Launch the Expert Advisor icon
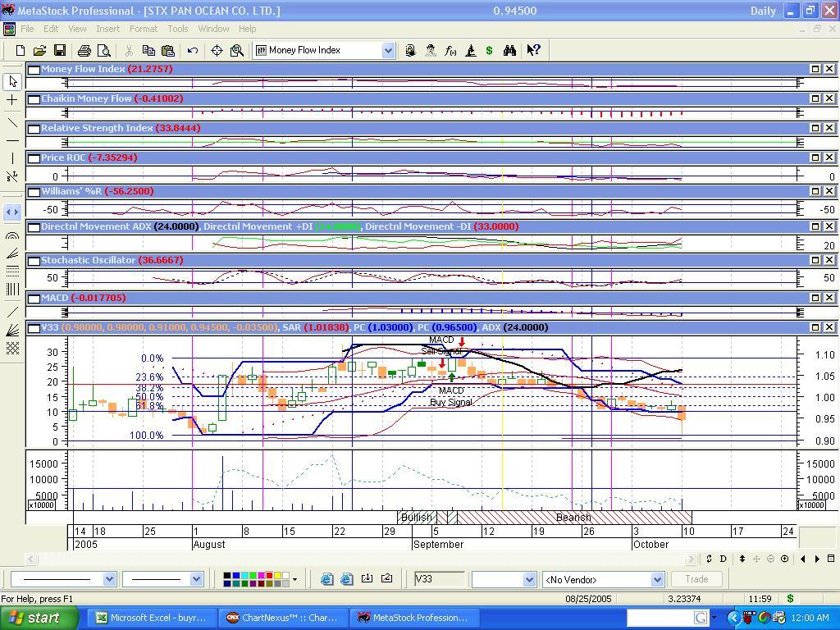Image resolution: width=840 pixels, height=630 pixels. pos(431,50)
